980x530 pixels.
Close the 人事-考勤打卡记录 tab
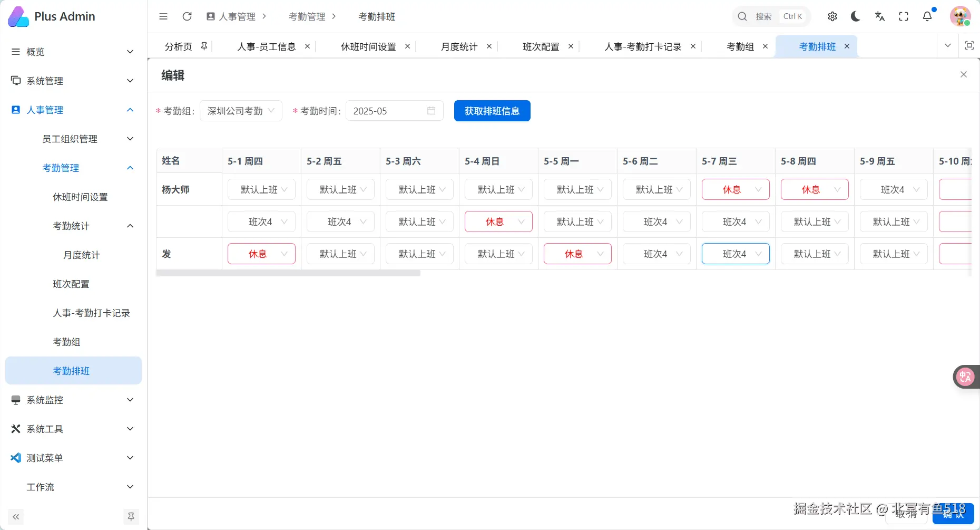(x=693, y=46)
